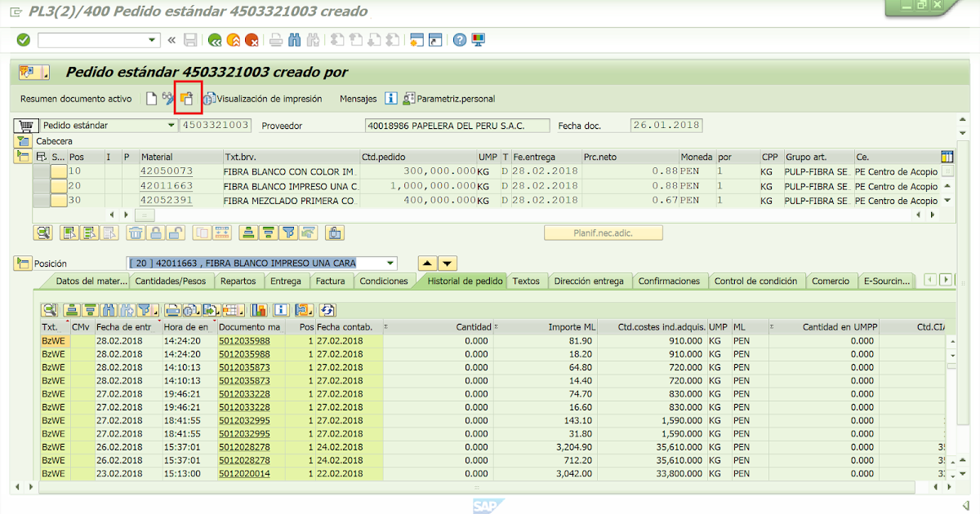Click Visualización de impresión button
The image size is (980, 514).
tap(262, 99)
